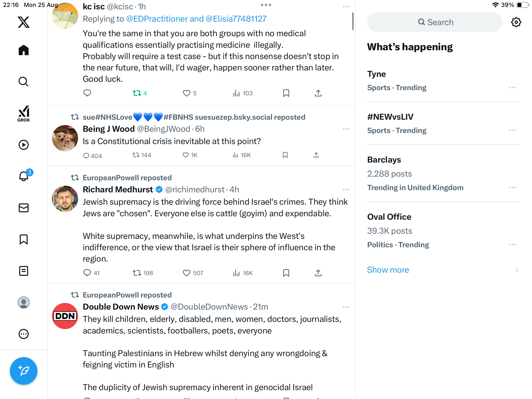Open trends settings gear
532x399 pixels.
pyautogui.click(x=516, y=22)
